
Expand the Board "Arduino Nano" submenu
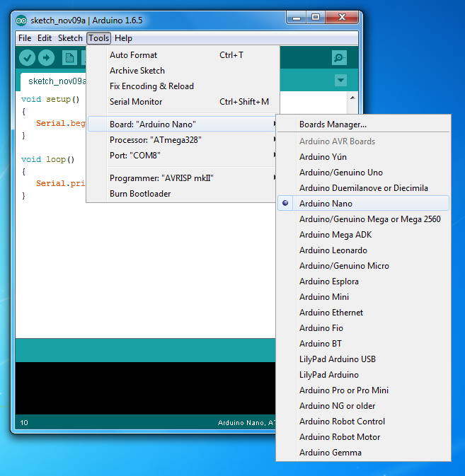[x=182, y=124]
